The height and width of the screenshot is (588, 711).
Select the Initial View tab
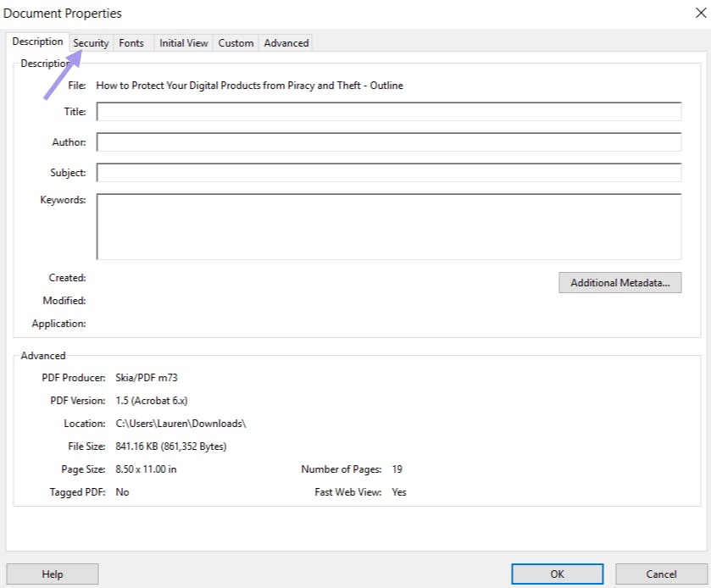(x=184, y=43)
